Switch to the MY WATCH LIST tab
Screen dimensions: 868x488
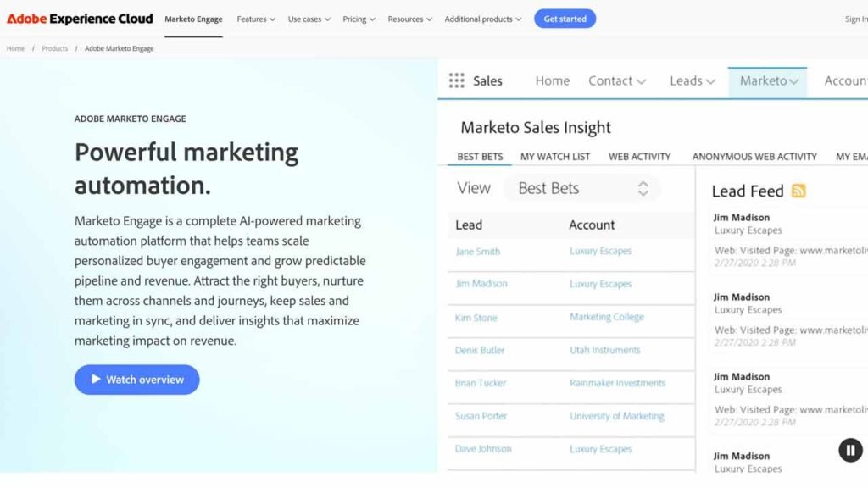coord(555,157)
